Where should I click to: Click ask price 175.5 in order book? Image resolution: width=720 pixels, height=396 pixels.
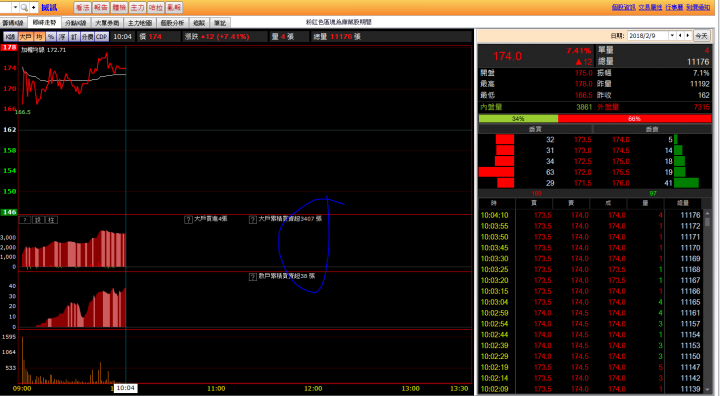[621, 172]
